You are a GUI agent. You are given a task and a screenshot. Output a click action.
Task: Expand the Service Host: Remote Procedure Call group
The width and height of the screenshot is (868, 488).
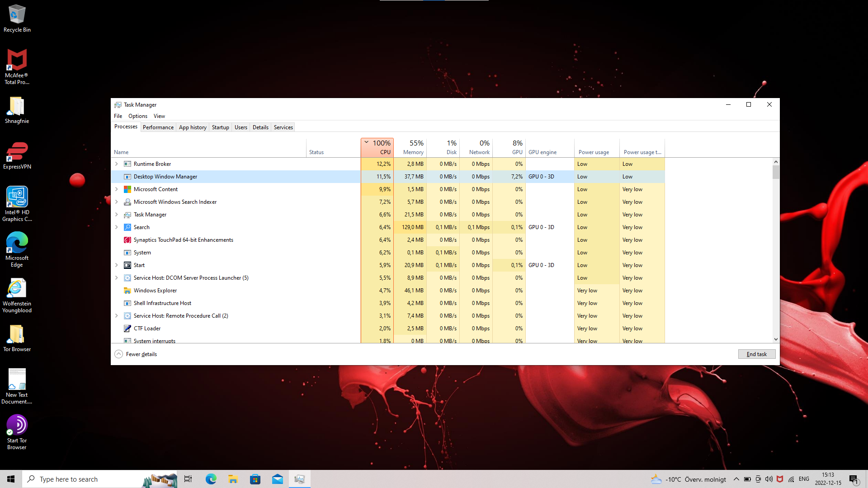tap(117, 316)
